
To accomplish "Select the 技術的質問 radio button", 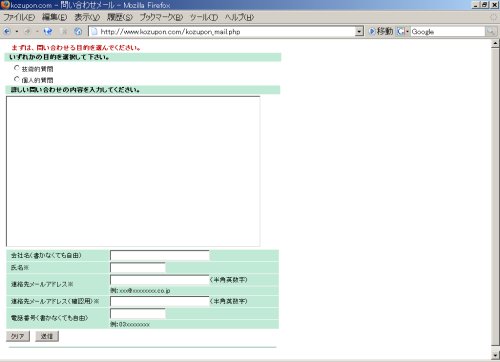I will click(x=17, y=68).
